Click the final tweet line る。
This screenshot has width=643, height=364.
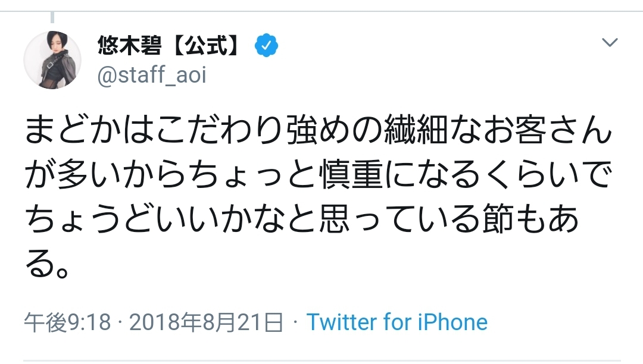click(47, 263)
